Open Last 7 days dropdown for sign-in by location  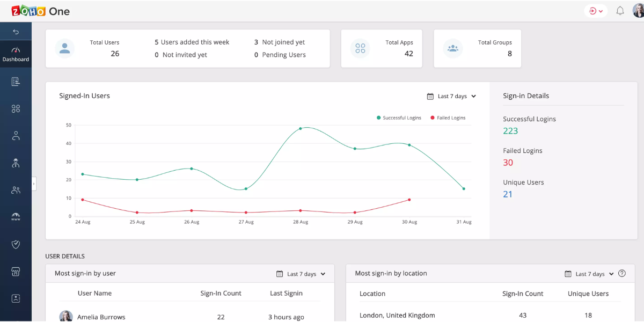point(589,274)
